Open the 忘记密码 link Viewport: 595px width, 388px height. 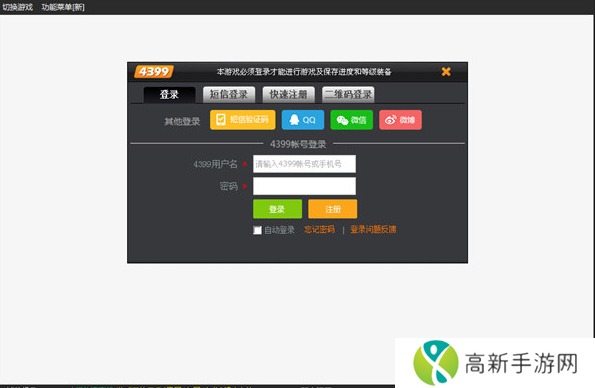point(319,230)
